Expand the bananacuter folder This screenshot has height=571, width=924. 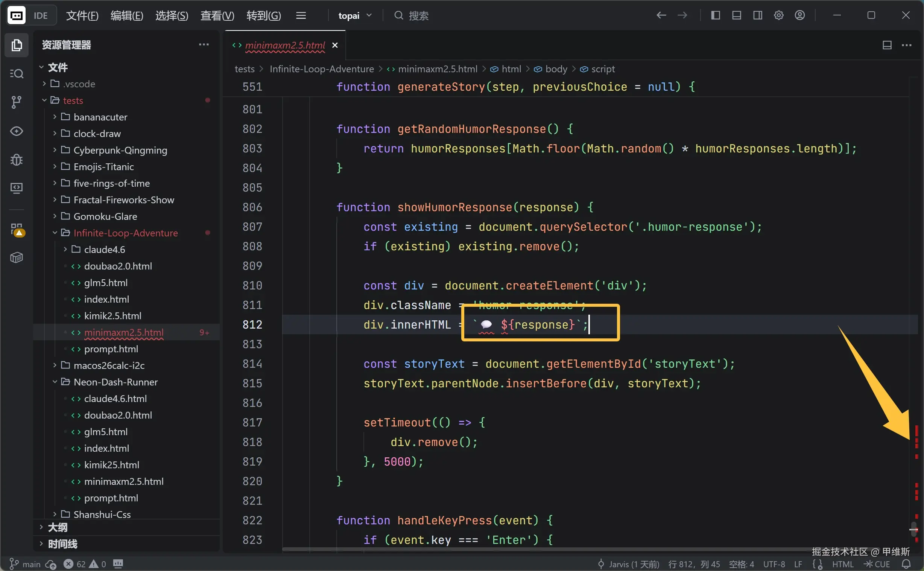click(100, 117)
